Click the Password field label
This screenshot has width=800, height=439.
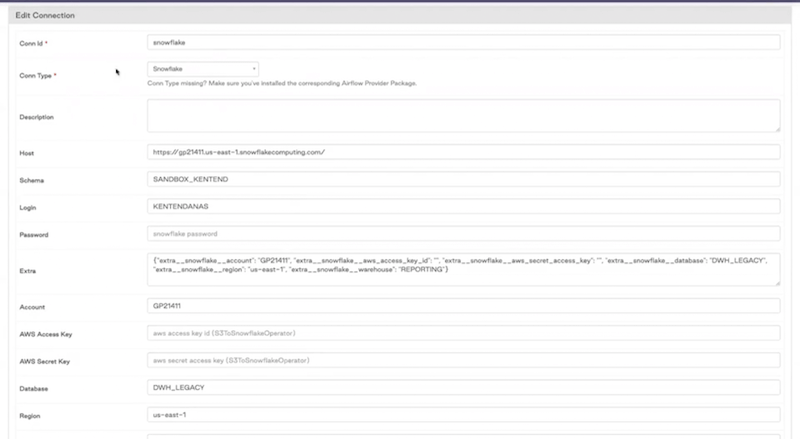tap(36, 235)
